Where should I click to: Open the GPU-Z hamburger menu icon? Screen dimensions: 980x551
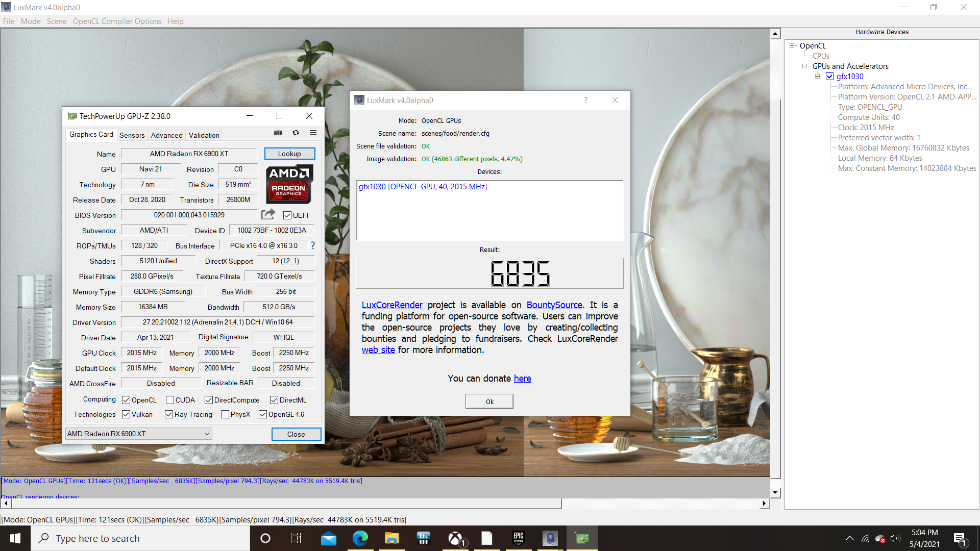313,133
